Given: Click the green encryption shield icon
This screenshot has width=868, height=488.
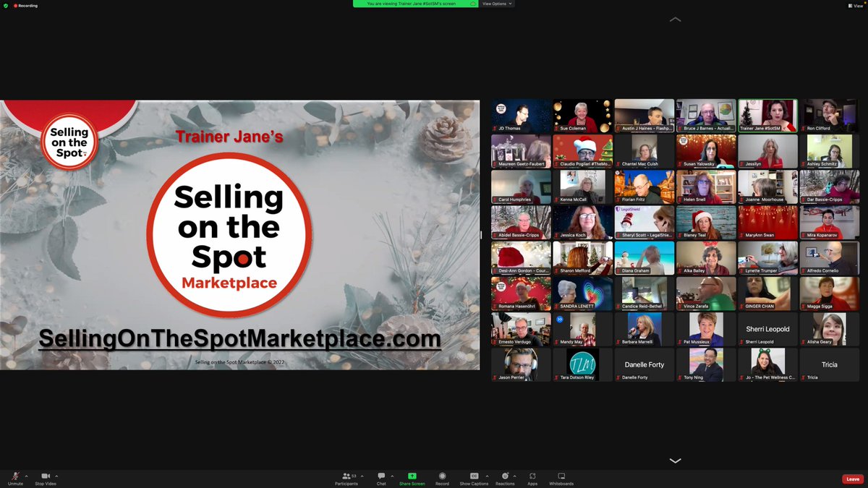Looking at the screenshot, I should tap(7, 5).
